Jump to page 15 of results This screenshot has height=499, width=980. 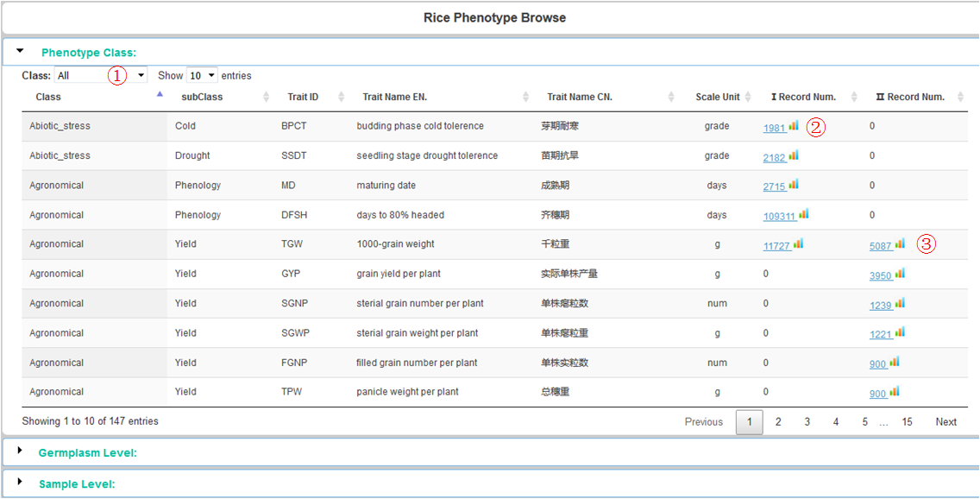[x=907, y=422]
